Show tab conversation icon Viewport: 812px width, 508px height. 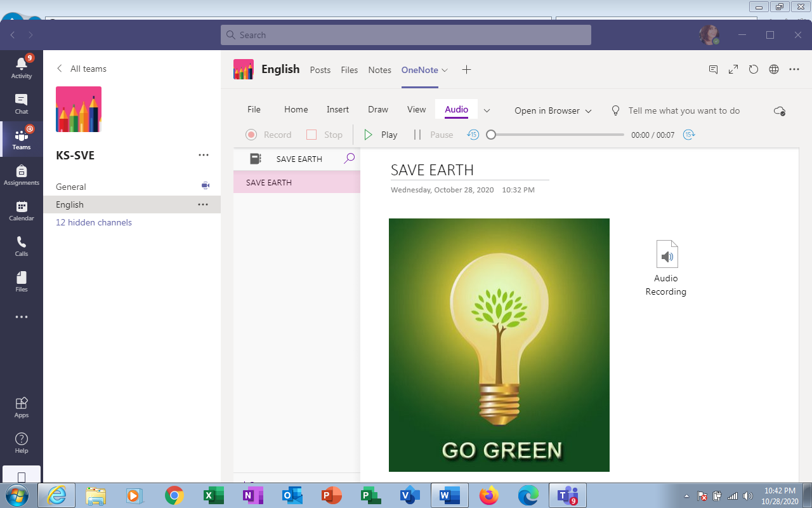(713, 70)
